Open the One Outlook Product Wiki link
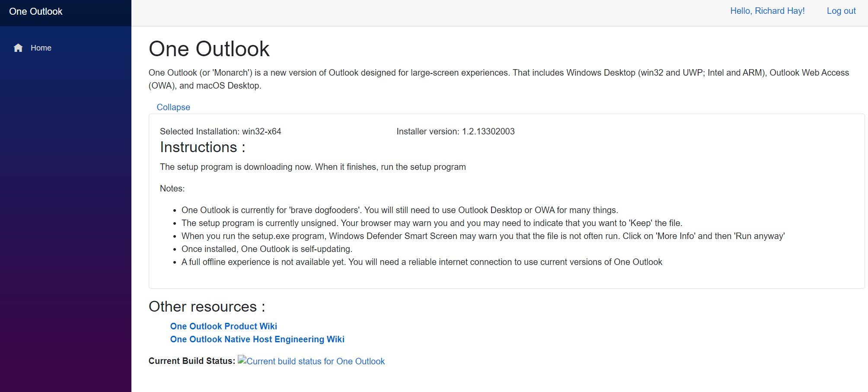Screen dimensions: 868x392 click(x=223, y=326)
